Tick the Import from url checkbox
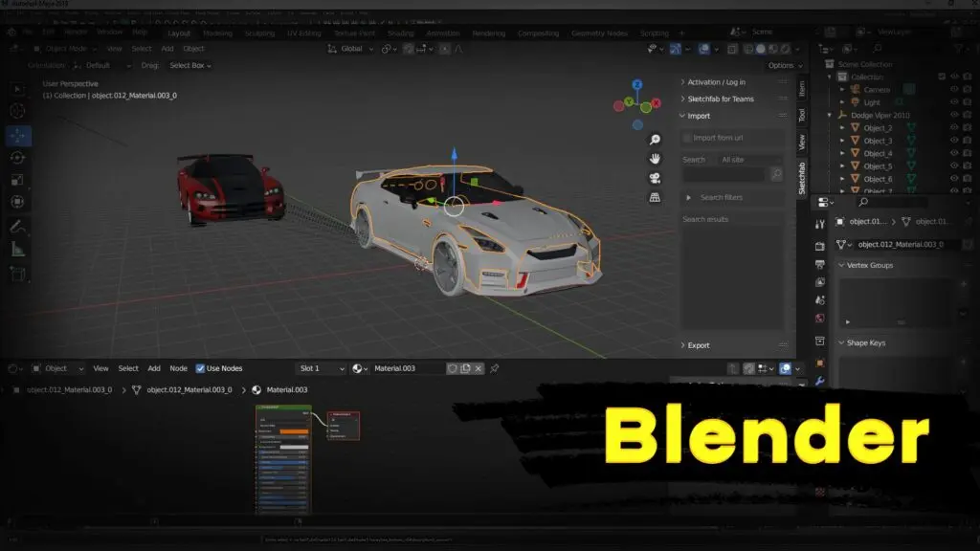The width and height of the screenshot is (980, 551). click(687, 138)
